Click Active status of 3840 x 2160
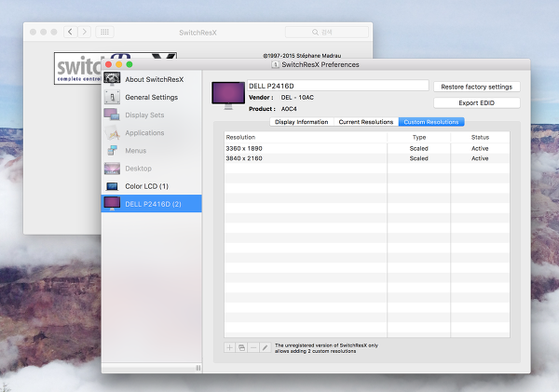The image size is (559, 392). (x=480, y=158)
